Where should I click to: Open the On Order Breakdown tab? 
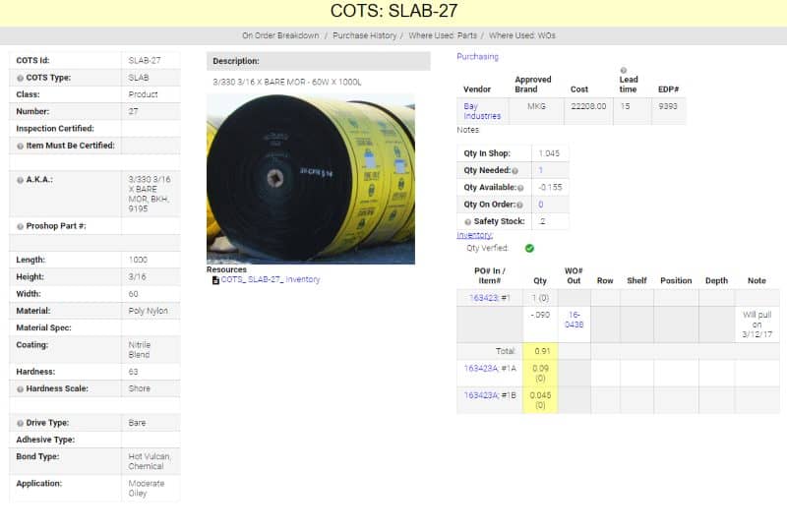280,35
